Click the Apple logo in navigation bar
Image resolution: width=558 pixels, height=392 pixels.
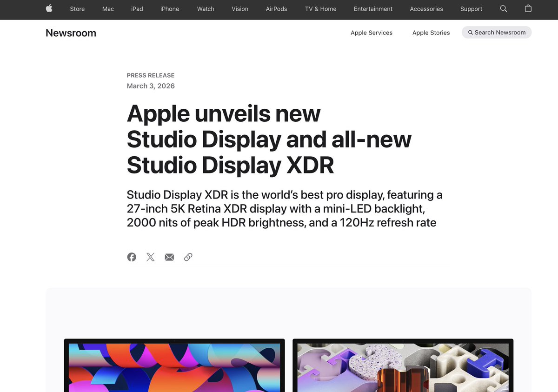49,8
